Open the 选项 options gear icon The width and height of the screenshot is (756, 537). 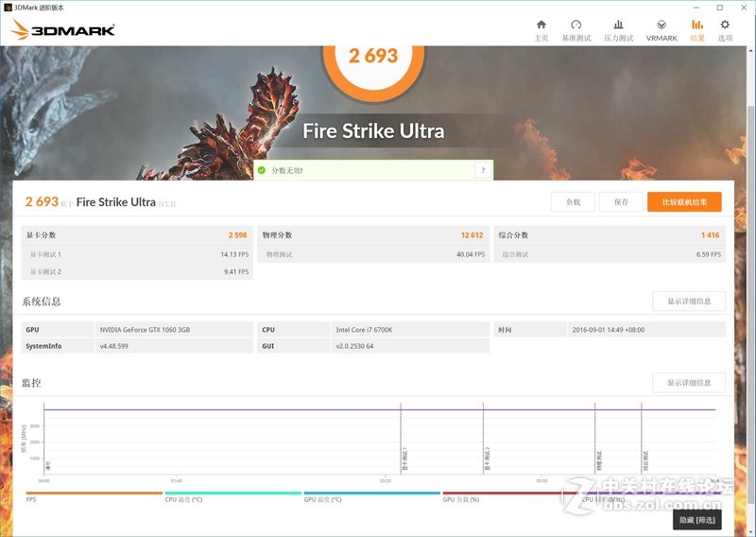coord(725,25)
